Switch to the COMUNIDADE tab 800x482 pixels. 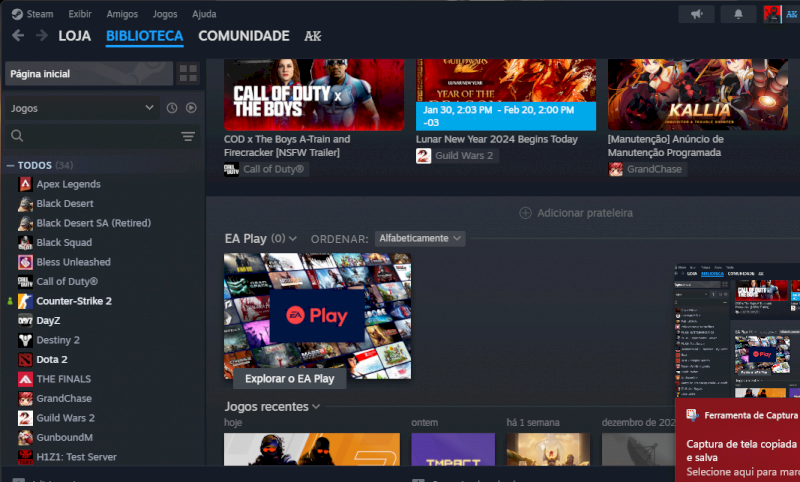tap(244, 36)
